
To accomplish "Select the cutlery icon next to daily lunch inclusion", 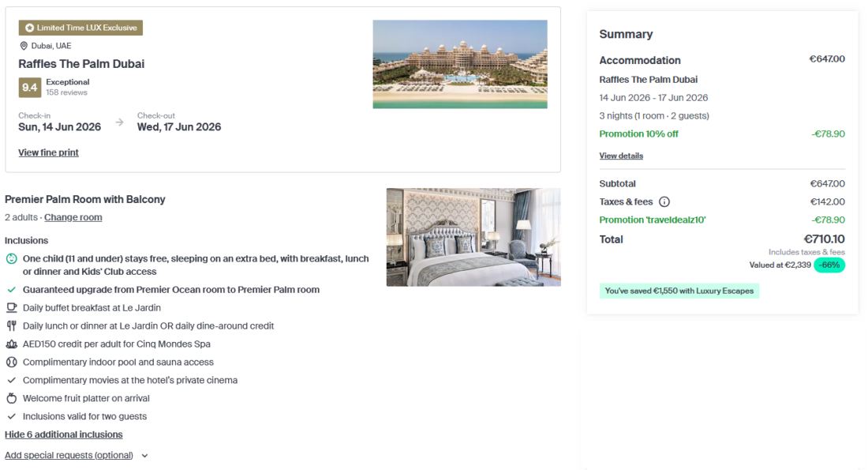I will [10, 325].
